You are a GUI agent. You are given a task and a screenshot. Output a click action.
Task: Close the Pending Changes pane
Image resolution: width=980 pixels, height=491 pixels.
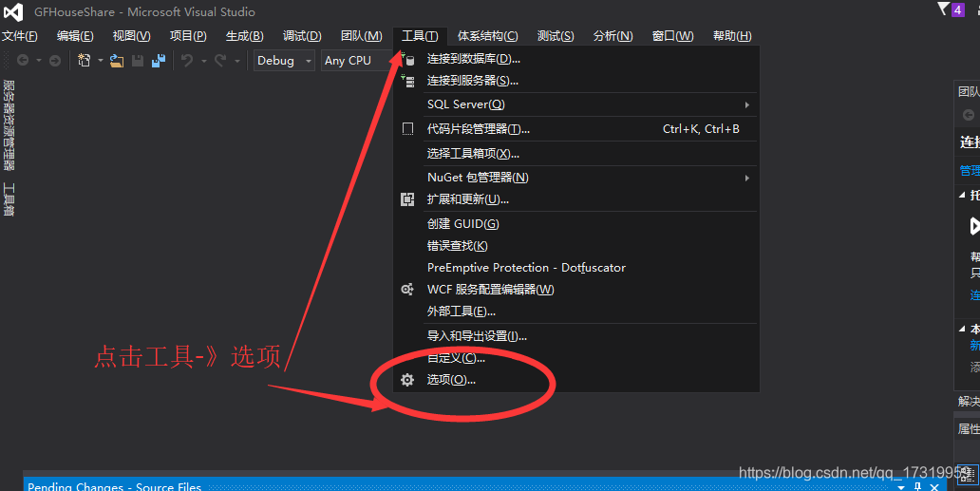pyautogui.click(x=934, y=486)
